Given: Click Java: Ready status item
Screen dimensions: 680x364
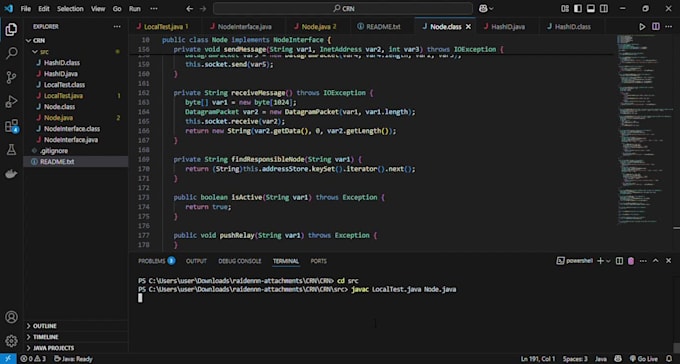Looking at the screenshot, I should (73, 359).
